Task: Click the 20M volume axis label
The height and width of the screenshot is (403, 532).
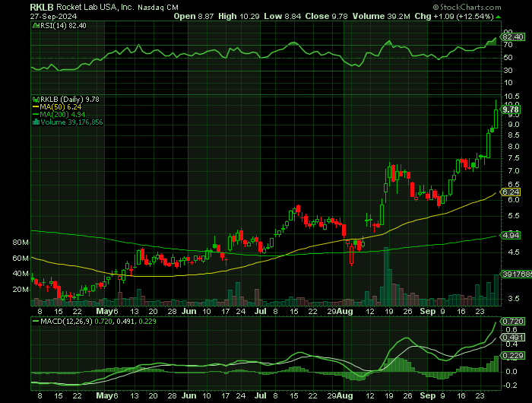Action: click(21, 290)
